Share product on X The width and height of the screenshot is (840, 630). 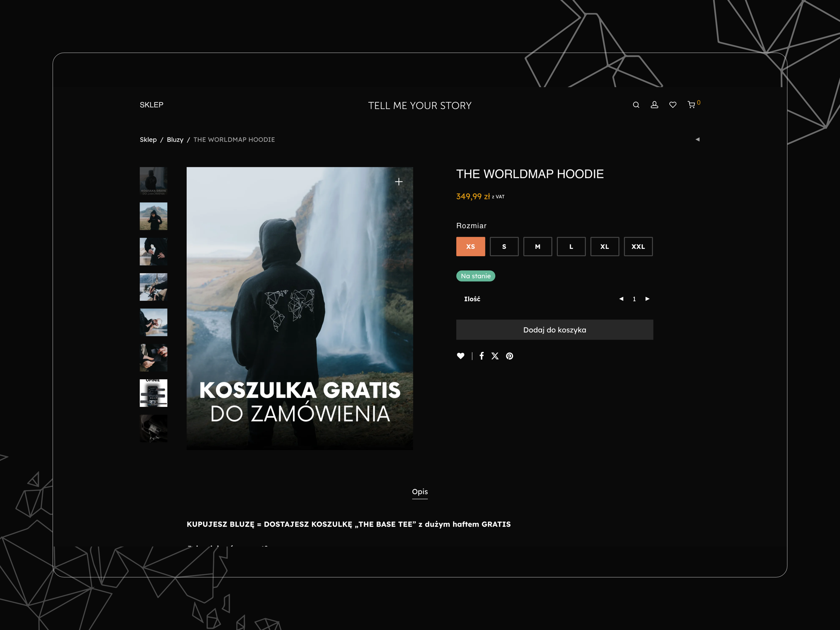[495, 356]
